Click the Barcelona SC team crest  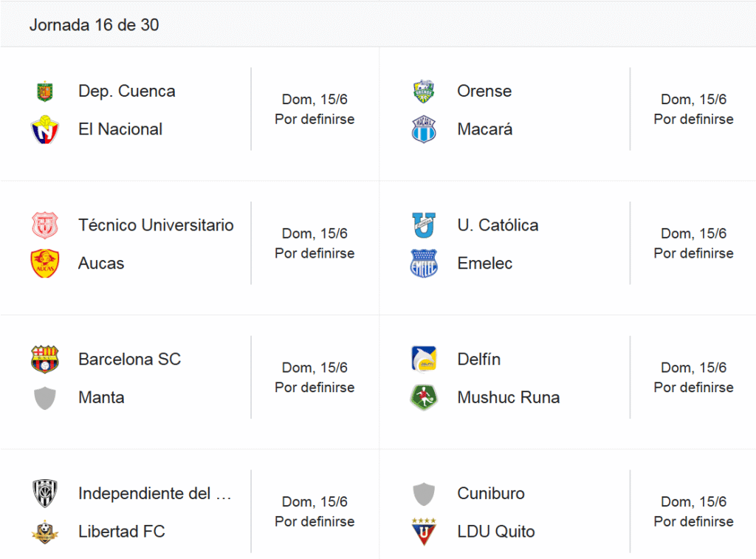click(x=45, y=360)
